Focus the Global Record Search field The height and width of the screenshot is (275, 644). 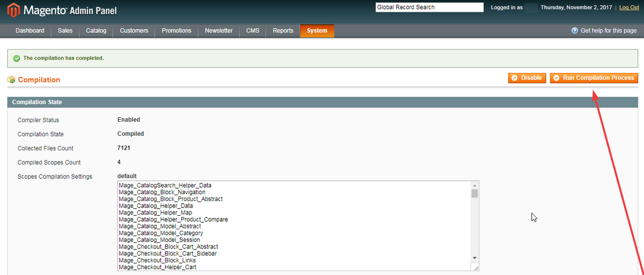429,8
